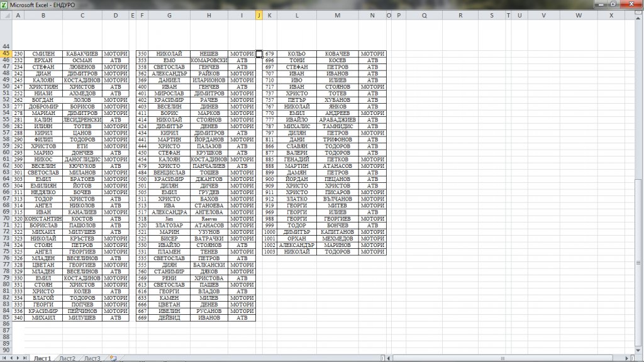This screenshot has width=644, height=362.
Task: Select the Reeves cell
Action: (209, 218)
